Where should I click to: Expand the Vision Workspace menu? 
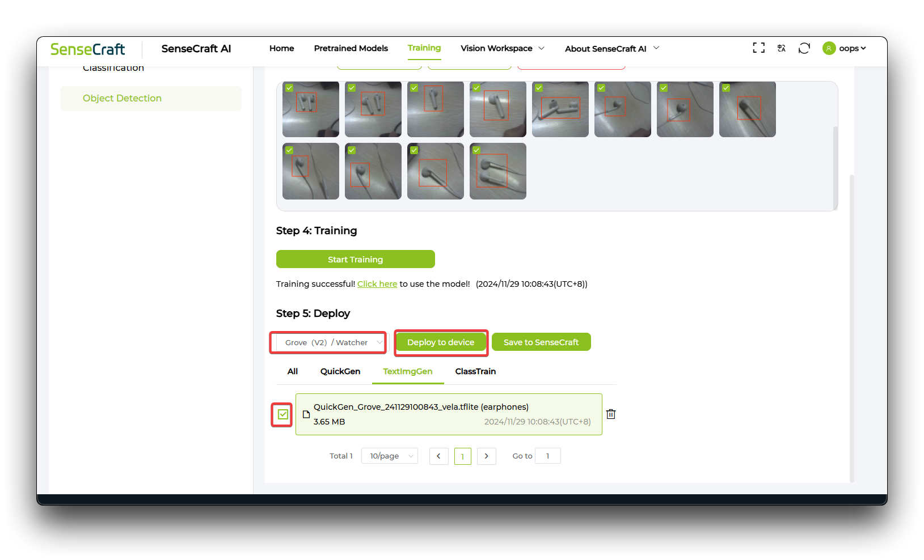coord(501,48)
